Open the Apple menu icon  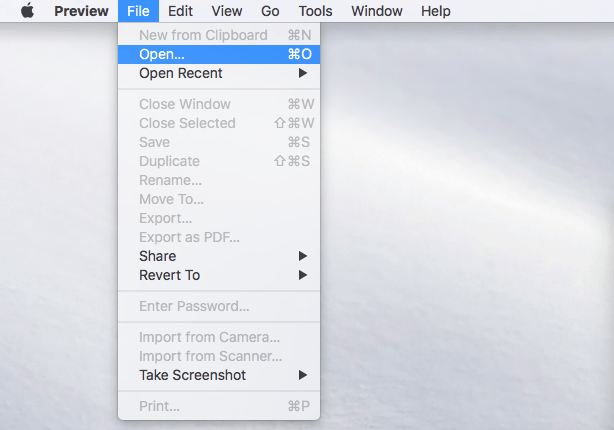(x=27, y=11)
